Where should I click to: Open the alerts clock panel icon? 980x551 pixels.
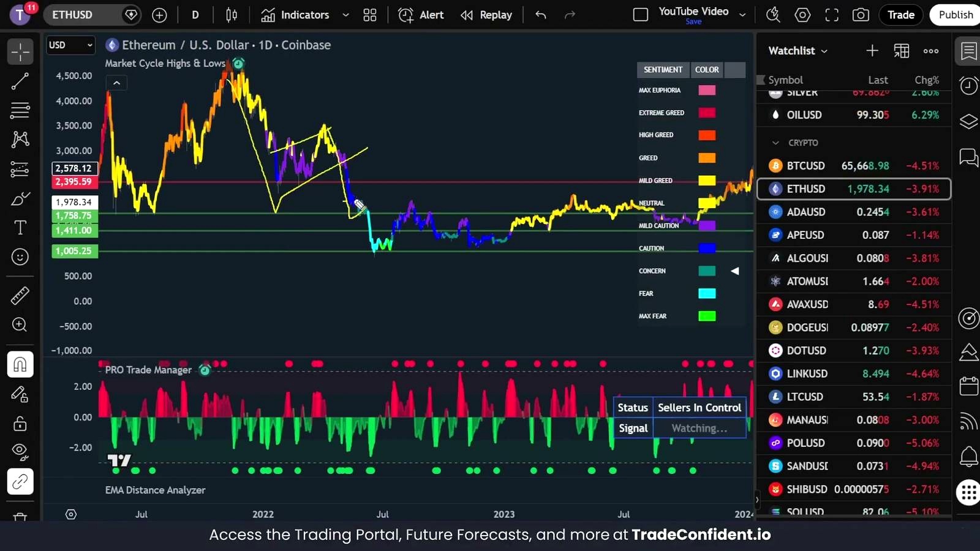click(x=968, y=86)
